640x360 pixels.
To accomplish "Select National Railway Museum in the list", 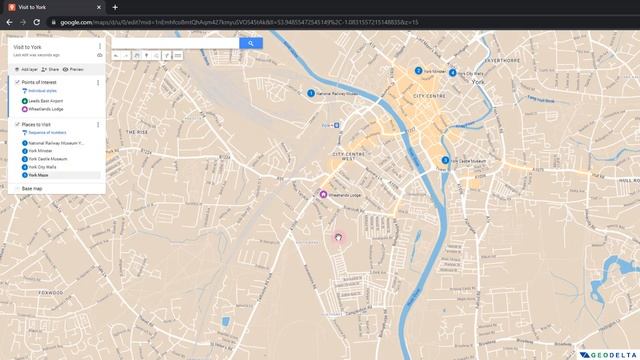I will (x=56, y=143).
